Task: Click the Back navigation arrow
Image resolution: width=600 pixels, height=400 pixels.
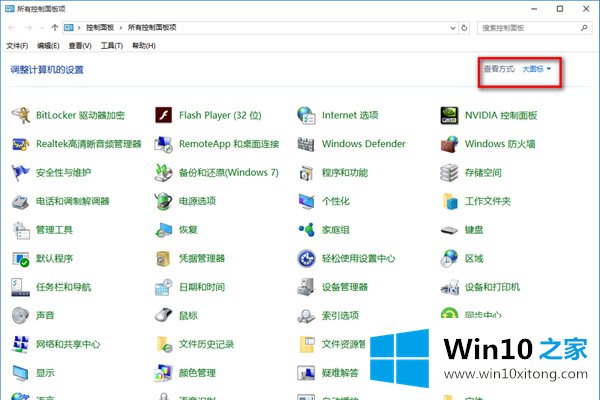Action: (x=12, y=28)
